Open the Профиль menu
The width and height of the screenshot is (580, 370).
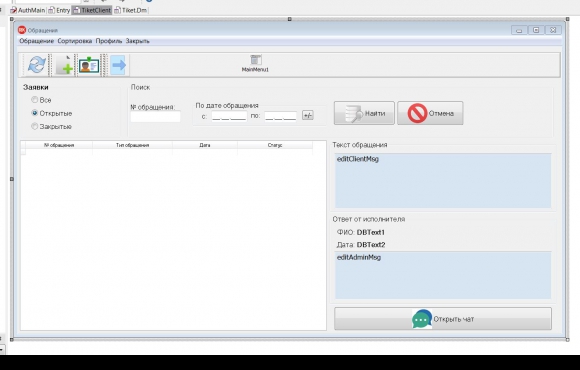click(x=109, y=41)
